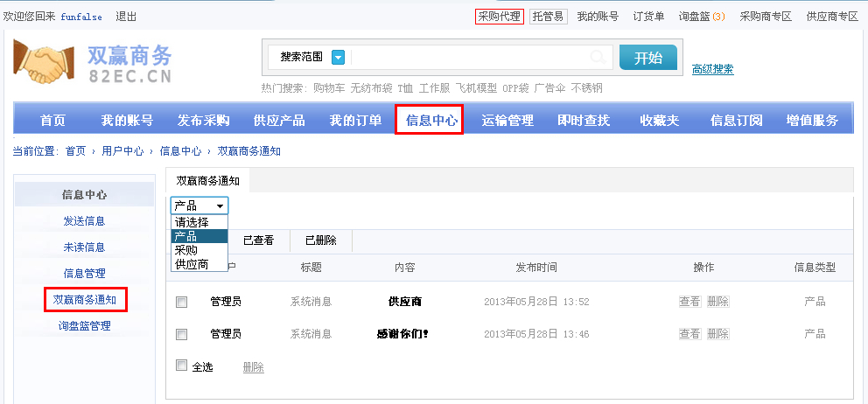The image size is (868, 404).
Task: Select 采购 option in dropdown list
Action: pyautogui.click(x=186, y=250)
